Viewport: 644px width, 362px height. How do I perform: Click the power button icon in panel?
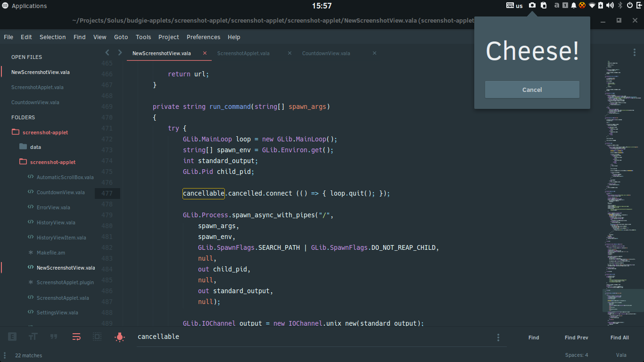[630, 6]
